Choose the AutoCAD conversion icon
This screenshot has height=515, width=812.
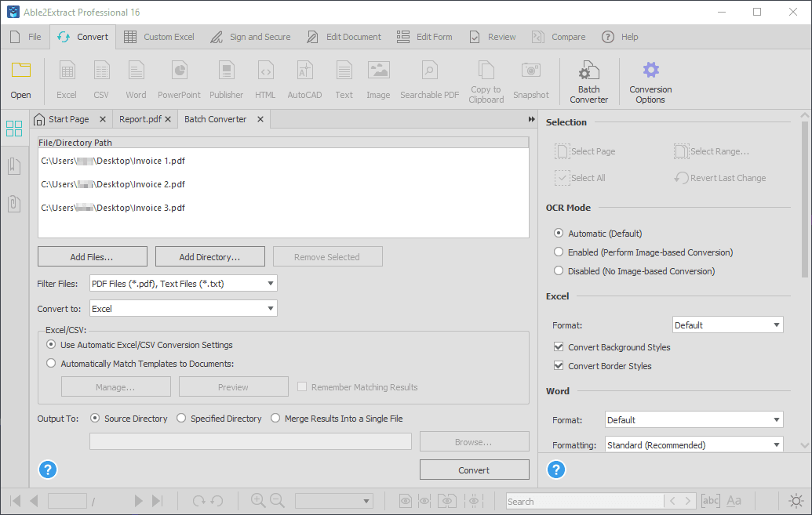point(304,71)
